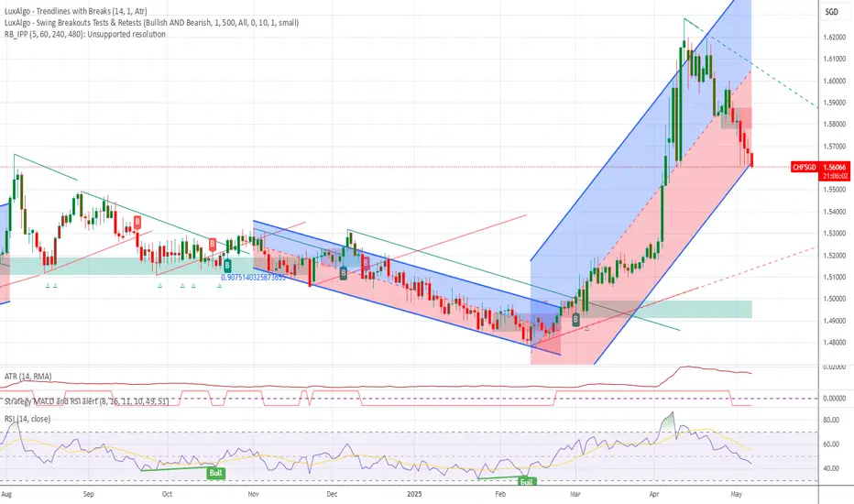Click the grey B marker near March
Image resolution: width=854 pixels, height=504 pixels.
point(575,319)
